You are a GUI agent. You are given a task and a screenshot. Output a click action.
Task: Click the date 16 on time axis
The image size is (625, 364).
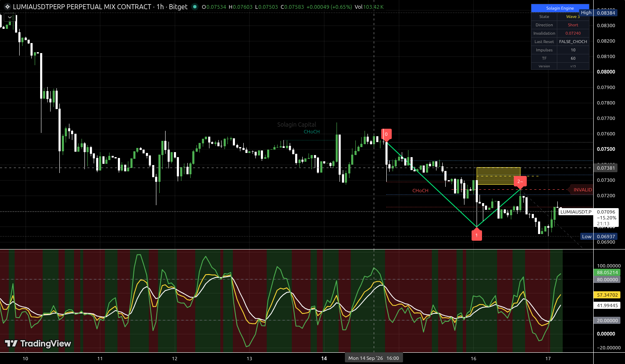(x=473, y=359)
